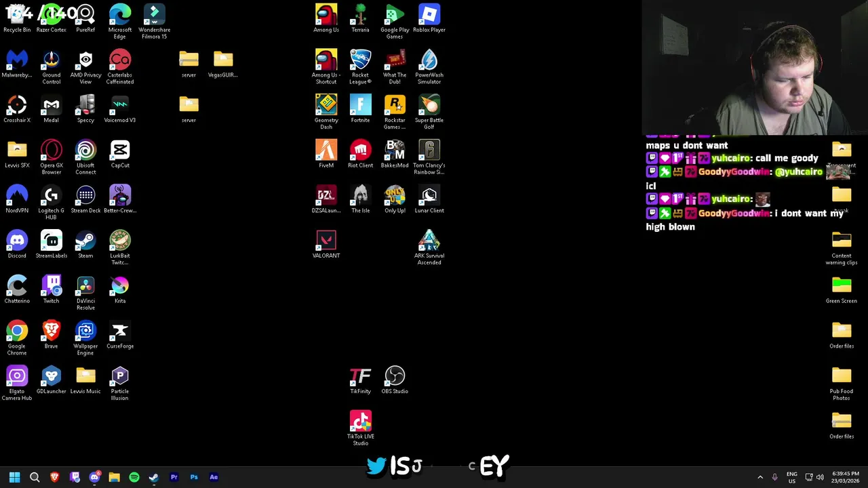
Task: Open Rockstar Games launcher shortcut
Action: (x=395, y=112)
